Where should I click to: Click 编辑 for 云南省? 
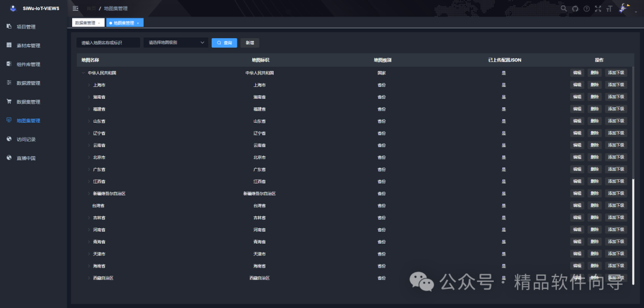click(x=577, y=145)
